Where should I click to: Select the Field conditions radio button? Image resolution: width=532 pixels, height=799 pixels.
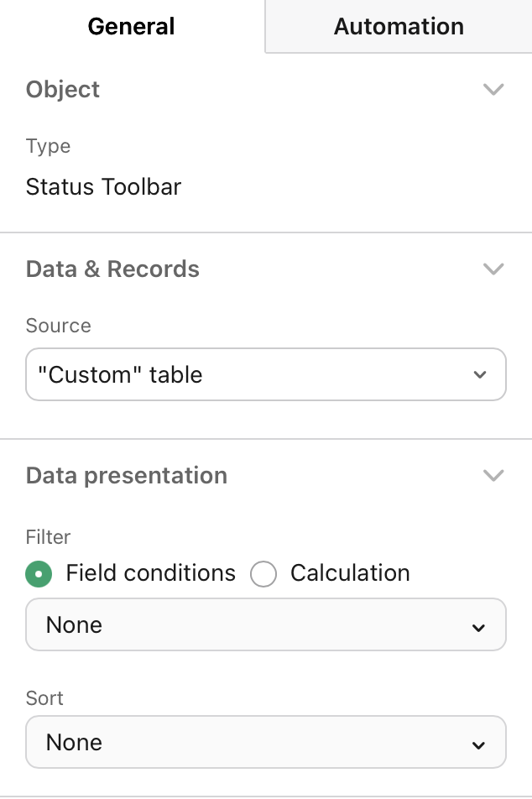39,573
